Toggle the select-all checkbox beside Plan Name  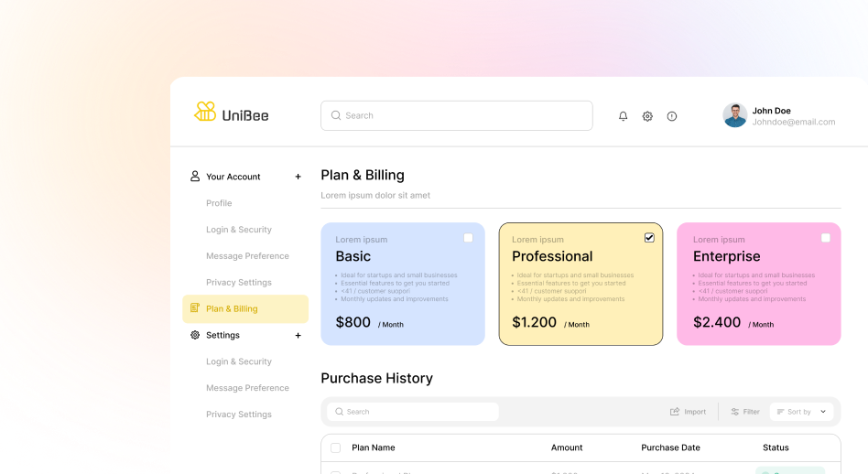pyautogui.click(x=335, y=447)
